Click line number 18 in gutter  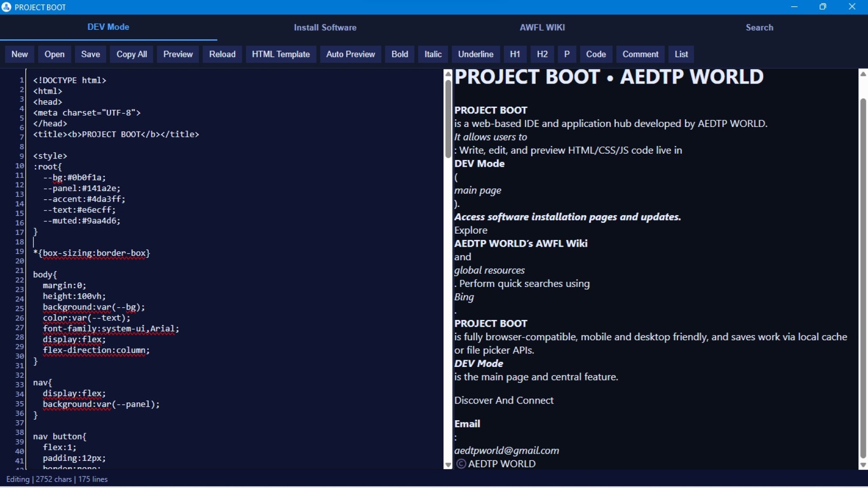tap(20, 242)
